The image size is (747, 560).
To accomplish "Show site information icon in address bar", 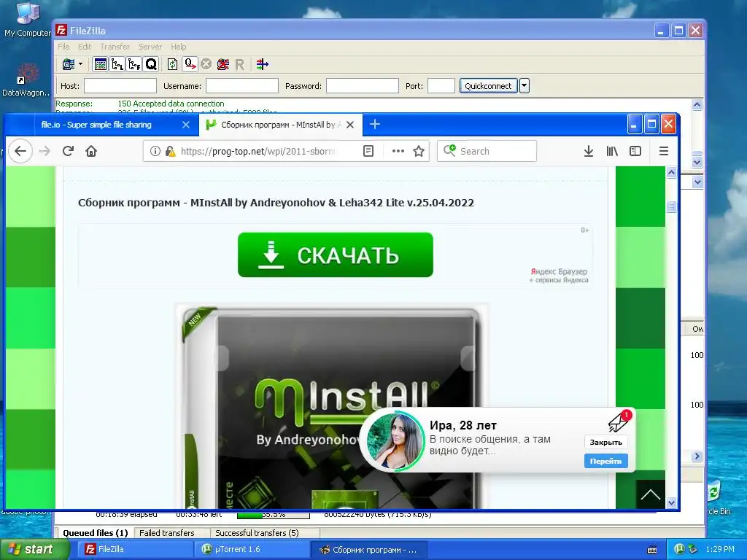I will (x=155, y=151).
